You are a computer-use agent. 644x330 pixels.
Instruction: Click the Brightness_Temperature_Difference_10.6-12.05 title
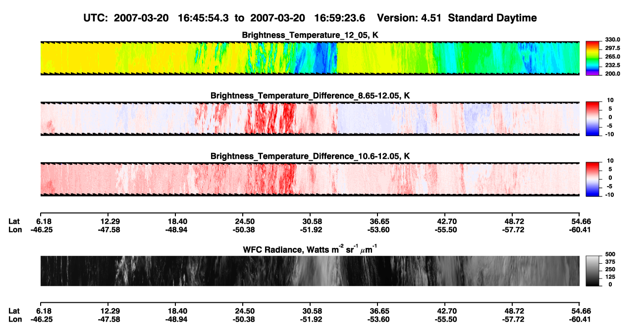coord(310,156)
